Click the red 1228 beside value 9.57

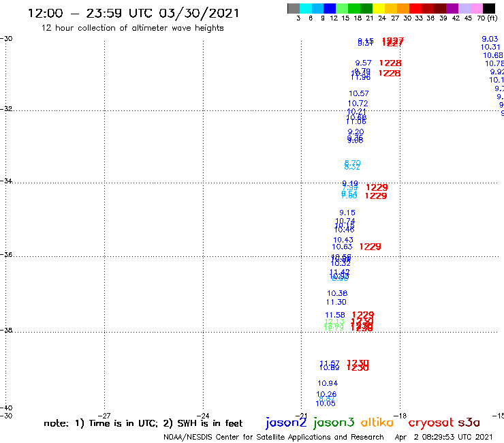pos(390,63)
